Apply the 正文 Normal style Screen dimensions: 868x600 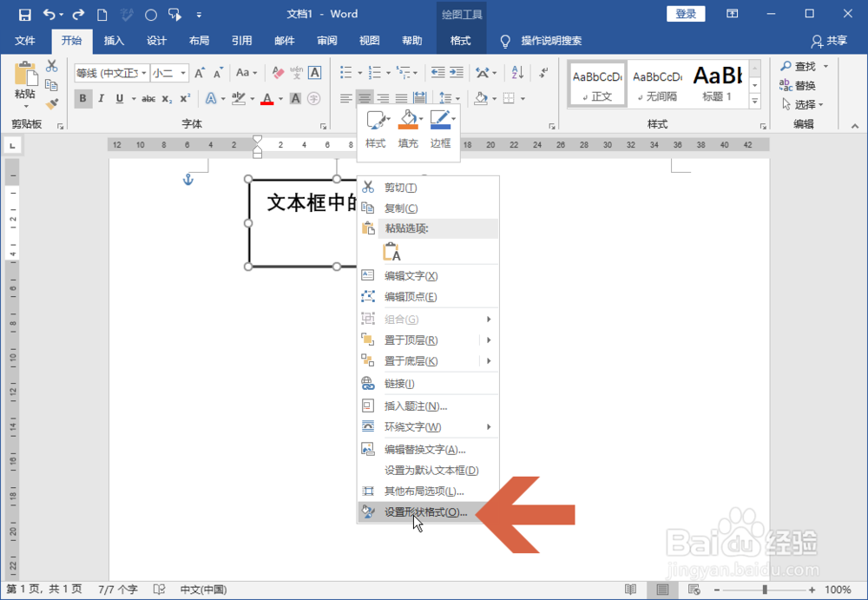click(x=597, y=83)
